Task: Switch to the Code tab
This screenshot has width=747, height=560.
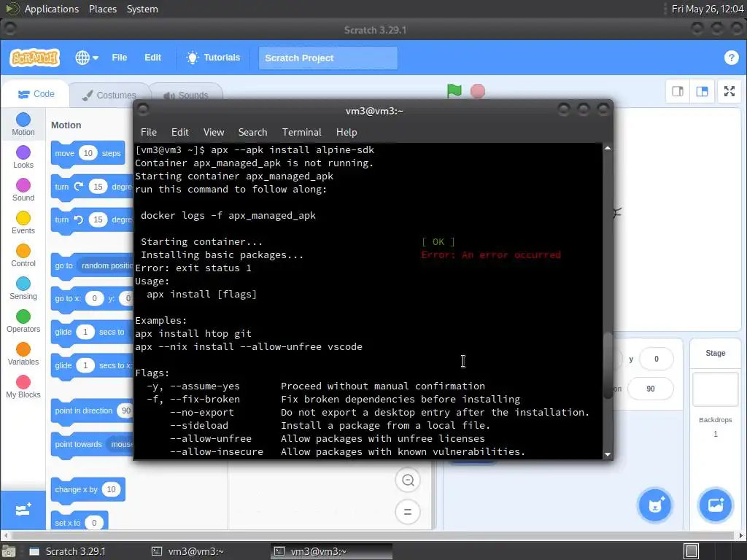Action: (36, 94)
